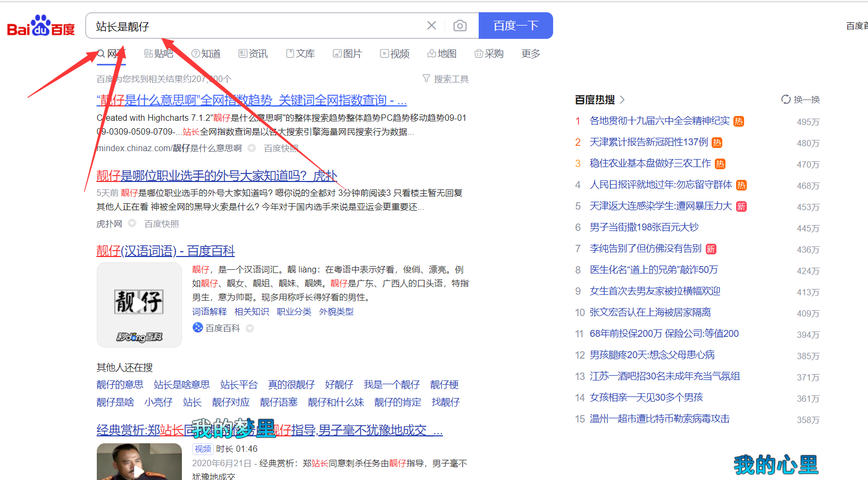Open the 更多 tab menu
The image size is (868, 480).
tap(531, 54)
